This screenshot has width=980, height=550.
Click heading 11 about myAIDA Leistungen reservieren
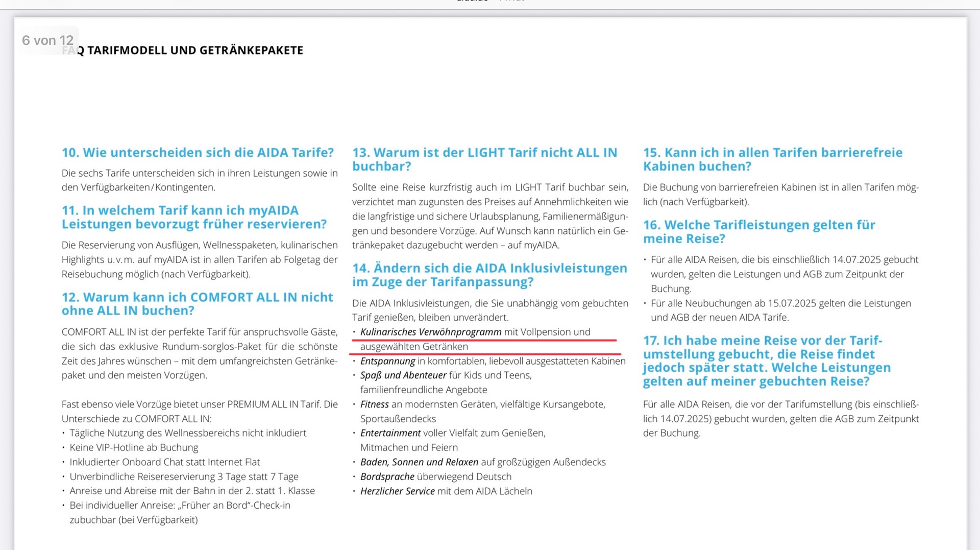tap(194, 217)
